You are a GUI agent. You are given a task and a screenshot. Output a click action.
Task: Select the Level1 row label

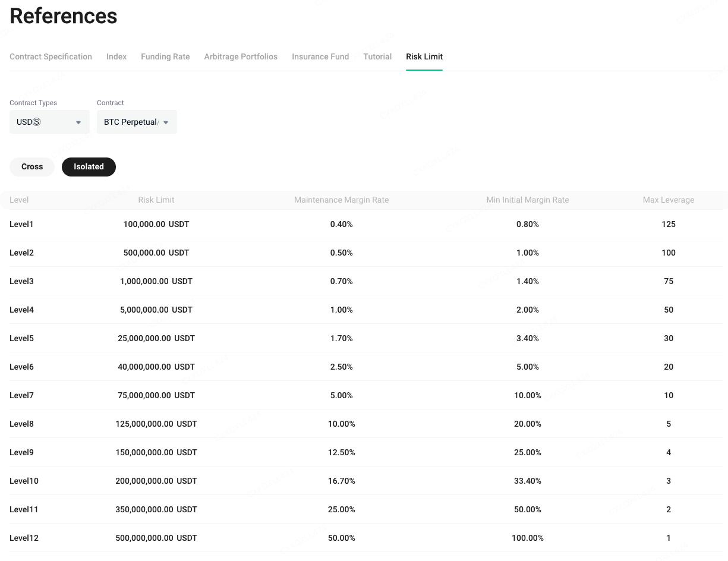pyautogui.click(x=21, y=224)
